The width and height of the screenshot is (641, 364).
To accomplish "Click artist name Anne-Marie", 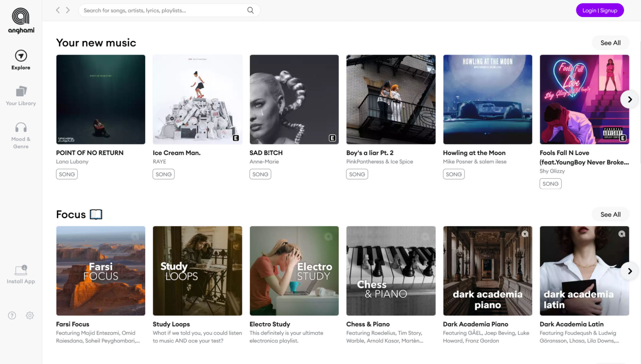I will (x=264, y=162).
